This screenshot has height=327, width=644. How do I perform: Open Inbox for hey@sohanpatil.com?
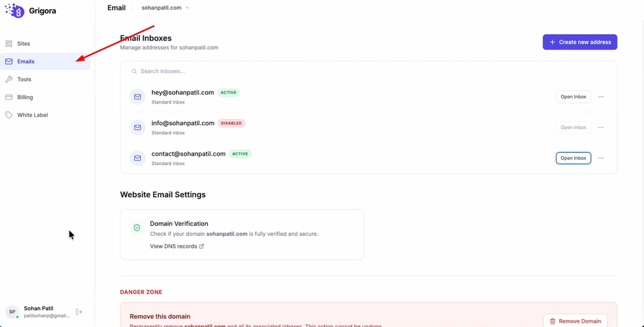pyautogui.click(x=573, y=97)
